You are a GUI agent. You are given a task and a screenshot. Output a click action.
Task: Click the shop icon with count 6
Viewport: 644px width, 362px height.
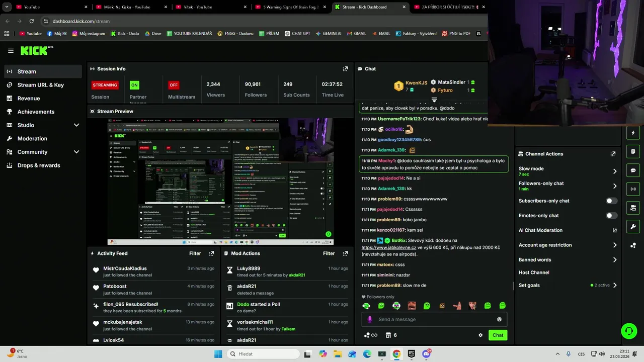[391, 335]
